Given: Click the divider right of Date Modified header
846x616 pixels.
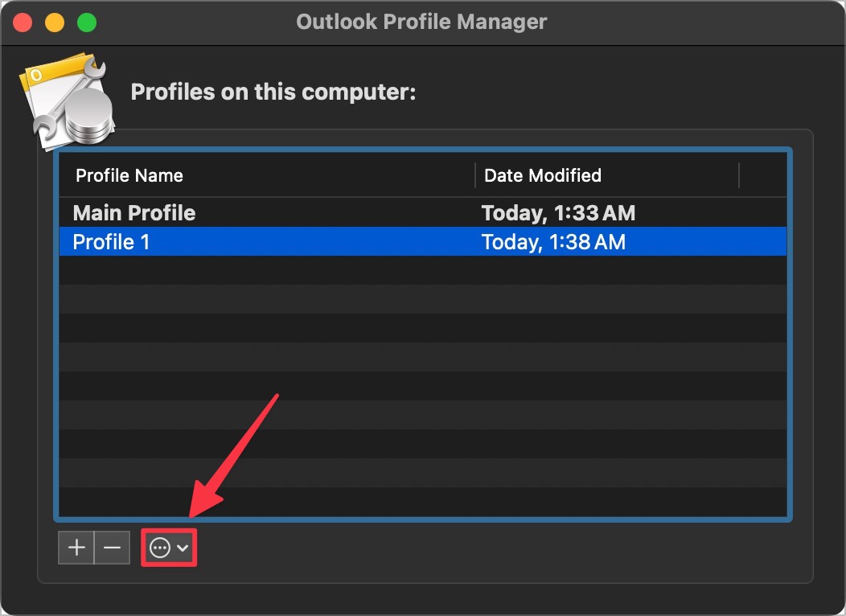Looking at the screenshot, I should click(x=738, y=175).
